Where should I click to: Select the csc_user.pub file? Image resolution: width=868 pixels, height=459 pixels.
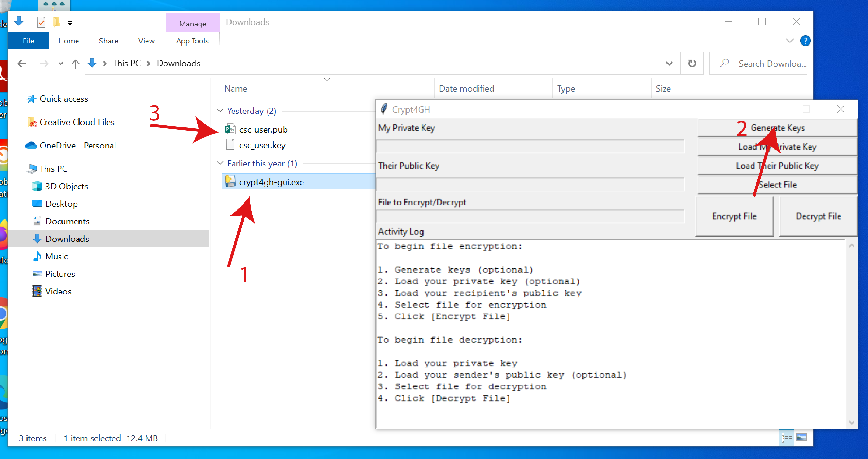263,130
